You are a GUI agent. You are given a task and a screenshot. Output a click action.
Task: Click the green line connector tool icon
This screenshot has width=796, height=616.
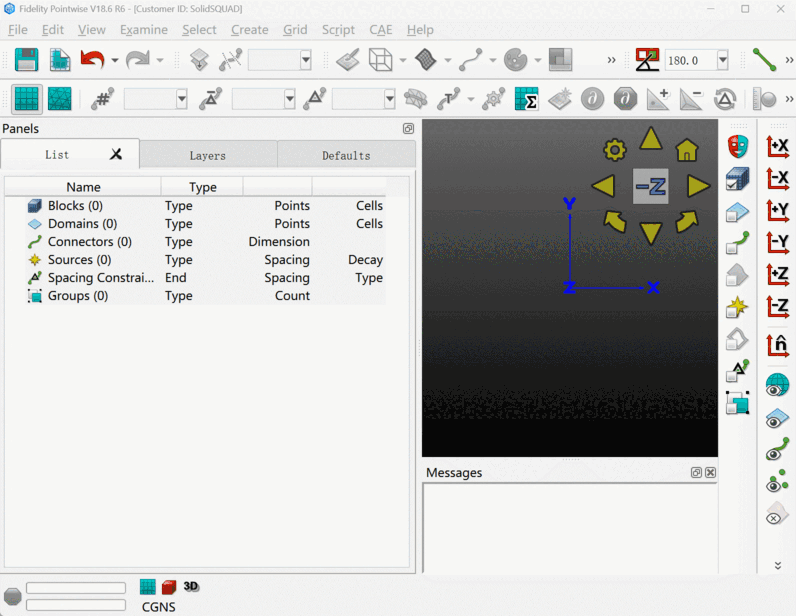point(764,60)
